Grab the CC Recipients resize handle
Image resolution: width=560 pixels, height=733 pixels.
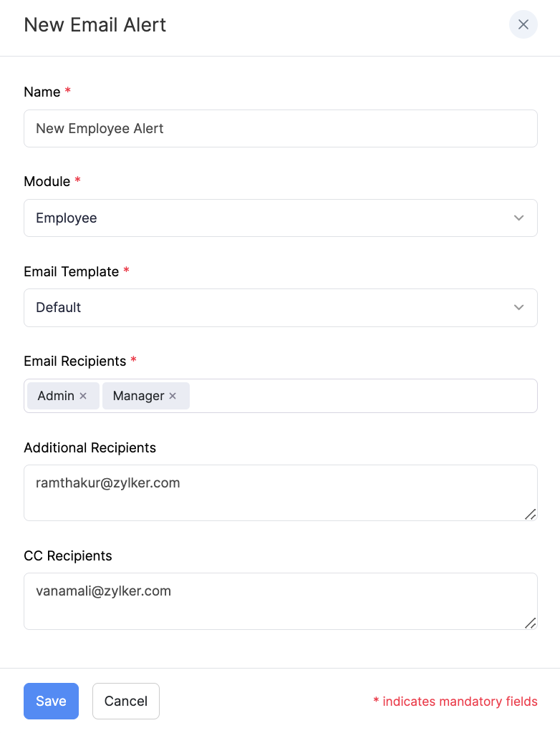coord(530,623)
